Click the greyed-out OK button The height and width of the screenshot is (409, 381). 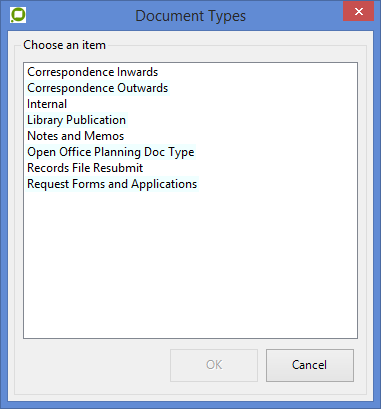[214, 365]
